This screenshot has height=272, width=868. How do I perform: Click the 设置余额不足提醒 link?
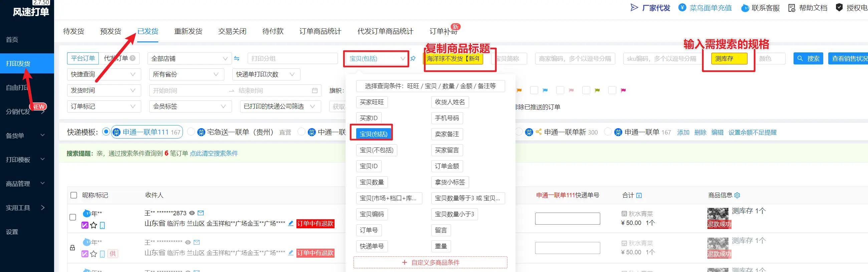pyautogui.click(x=752, y=132)
